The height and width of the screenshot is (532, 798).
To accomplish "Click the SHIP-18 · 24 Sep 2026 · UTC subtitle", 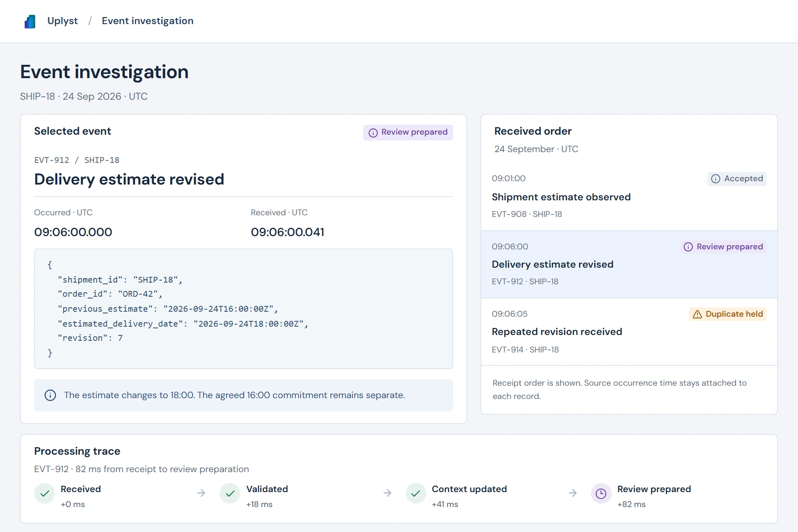I will coord(84,96).
